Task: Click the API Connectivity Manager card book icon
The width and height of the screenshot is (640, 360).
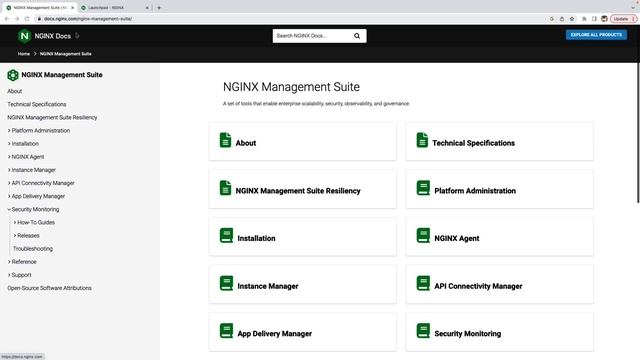Action: (x=423, y=283)
